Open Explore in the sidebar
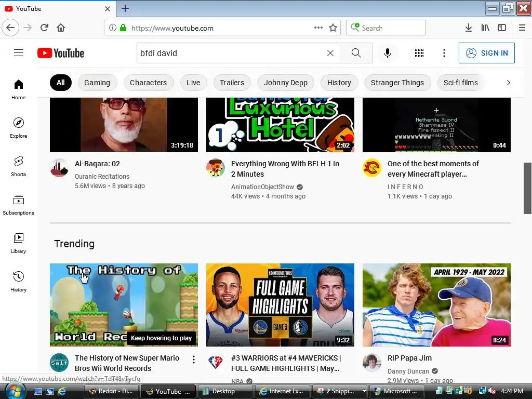The height and width of the screenshot is (399, 532). tap(18, 128)
